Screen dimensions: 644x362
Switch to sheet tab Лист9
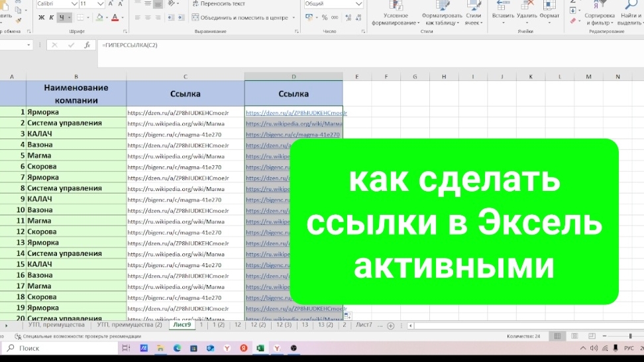(182, 325)
